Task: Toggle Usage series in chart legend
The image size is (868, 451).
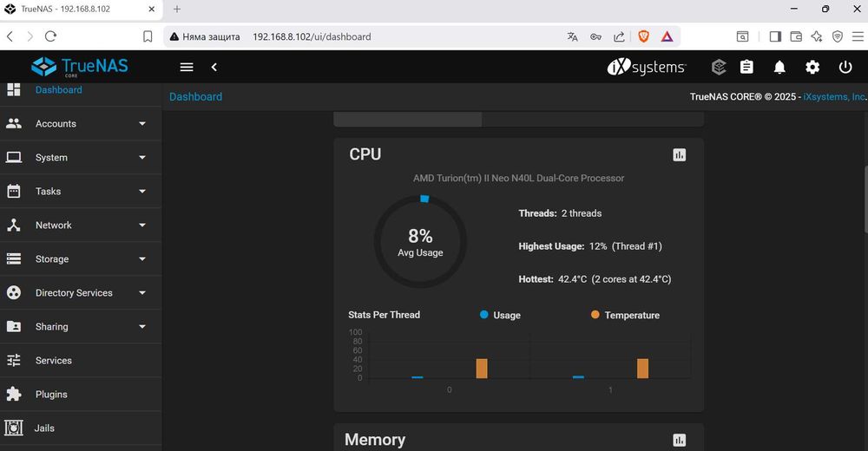Action: tap(500, 315)
